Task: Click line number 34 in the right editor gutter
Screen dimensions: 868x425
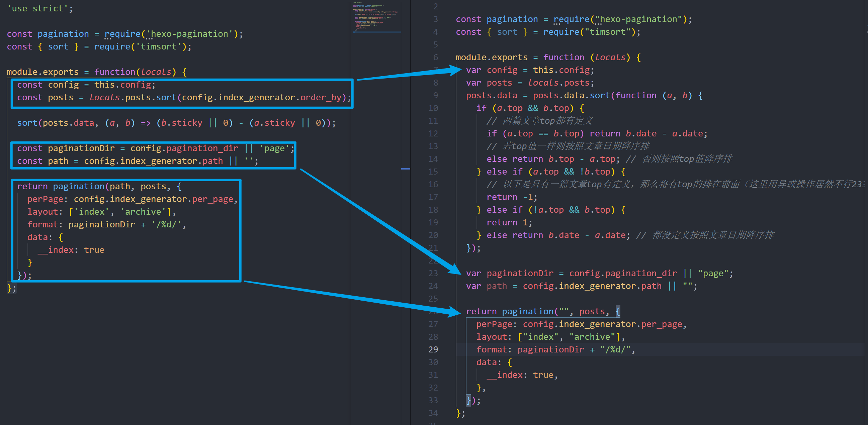Action: tap(433, 413)
